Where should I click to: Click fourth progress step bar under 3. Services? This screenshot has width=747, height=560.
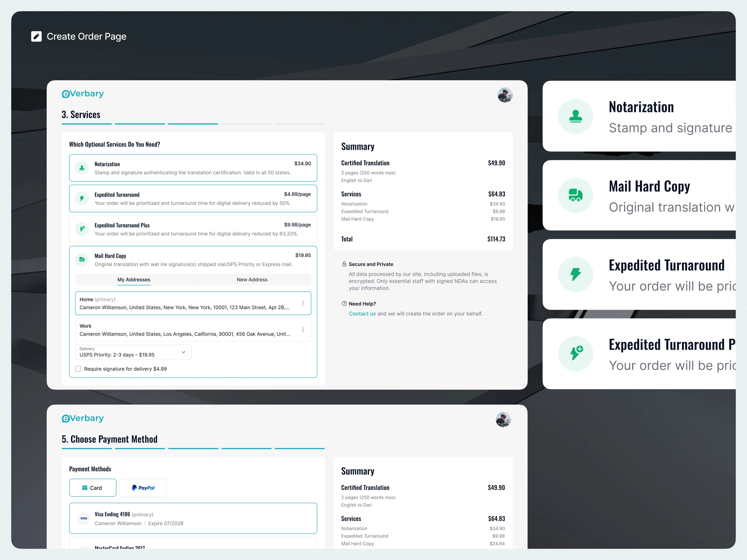point(246,124)
